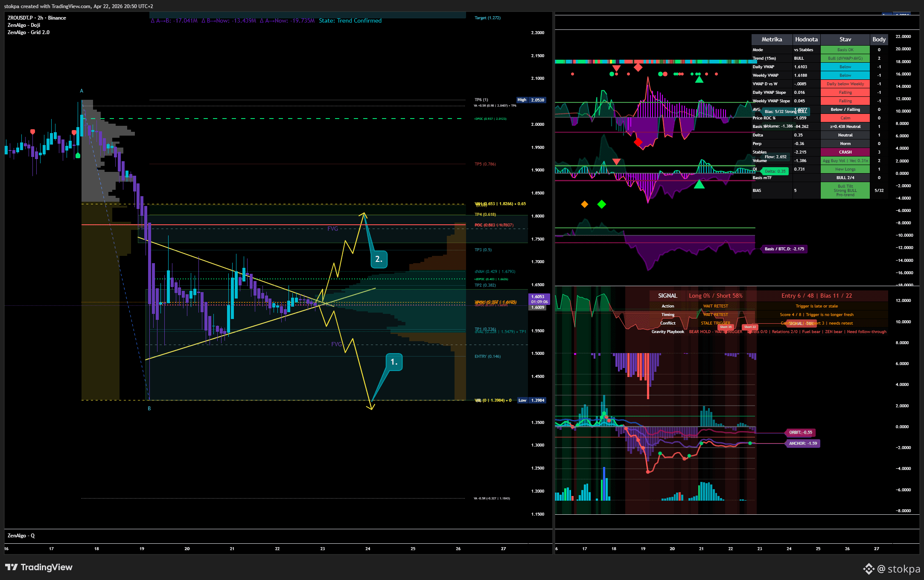The height and width of the screenshot is (580, 924).
Task: Click the 'ENTRY (0.146)' level label
Action: coord(488,357)
